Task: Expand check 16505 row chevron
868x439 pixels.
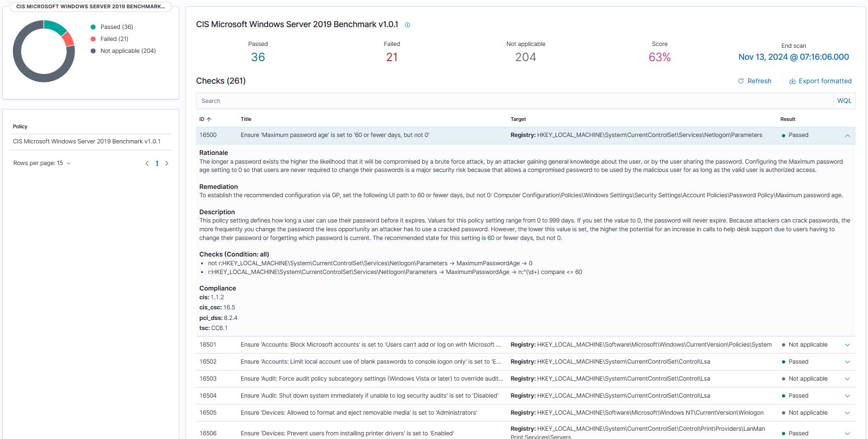Action: point(847,413)
